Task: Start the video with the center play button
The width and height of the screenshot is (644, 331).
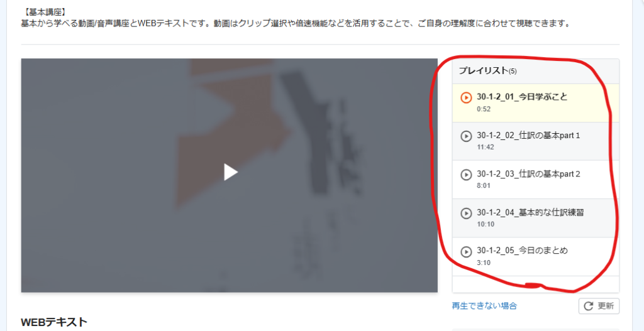Action: 231,172
